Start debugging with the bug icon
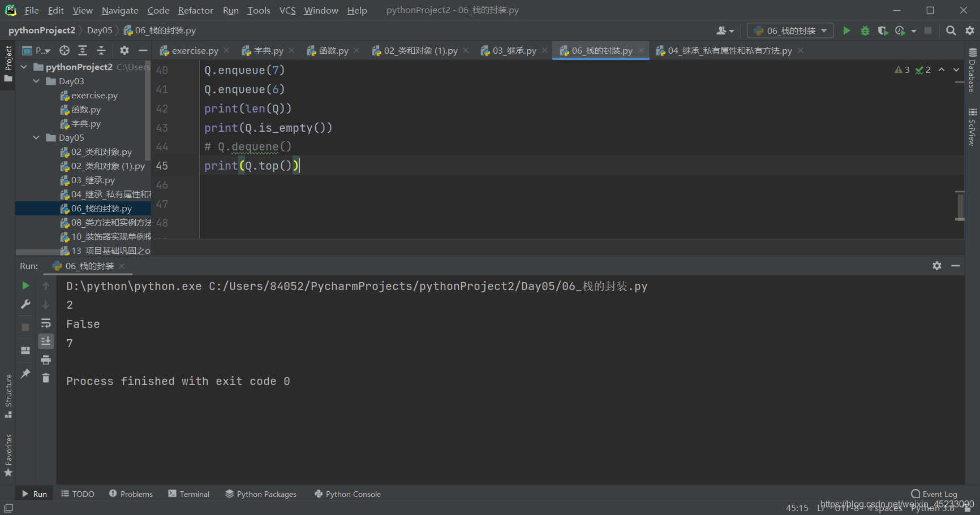Viewport: 980px width, 515px height. pos(865,31)
